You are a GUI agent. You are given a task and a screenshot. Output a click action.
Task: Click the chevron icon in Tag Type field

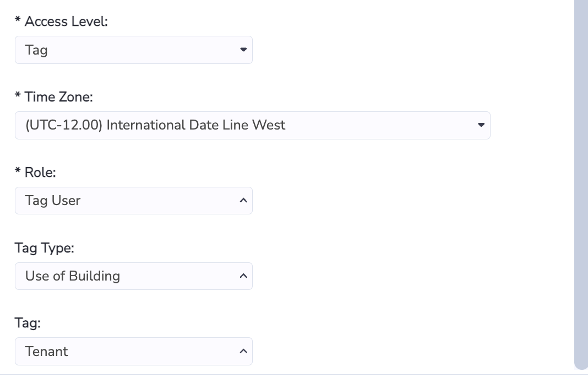[x=243, y=276]
